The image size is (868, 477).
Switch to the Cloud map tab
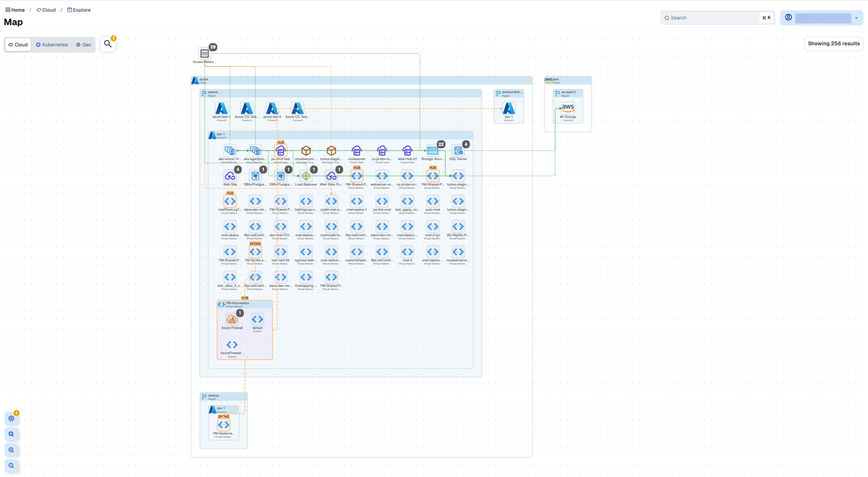tap(18, 45)
